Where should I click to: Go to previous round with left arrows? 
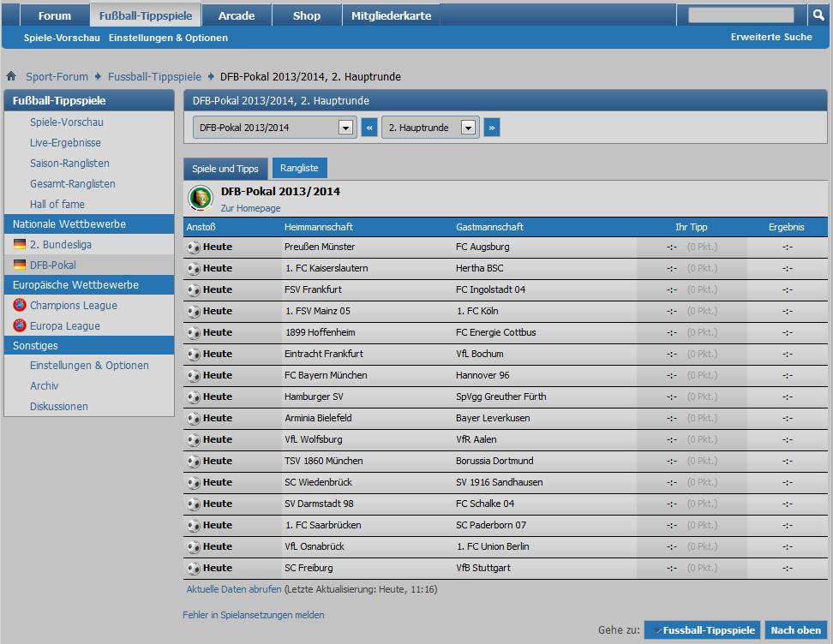[x=369, y=128]
